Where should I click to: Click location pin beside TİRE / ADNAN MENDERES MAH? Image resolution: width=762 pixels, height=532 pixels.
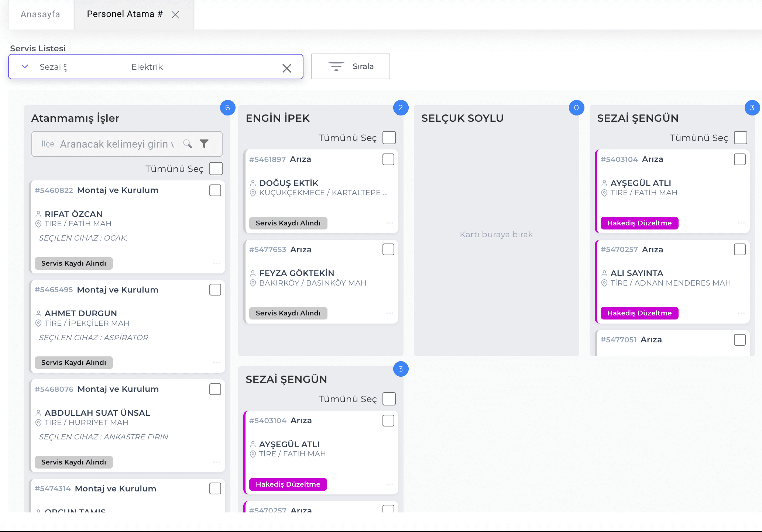(x=604, y=283)
